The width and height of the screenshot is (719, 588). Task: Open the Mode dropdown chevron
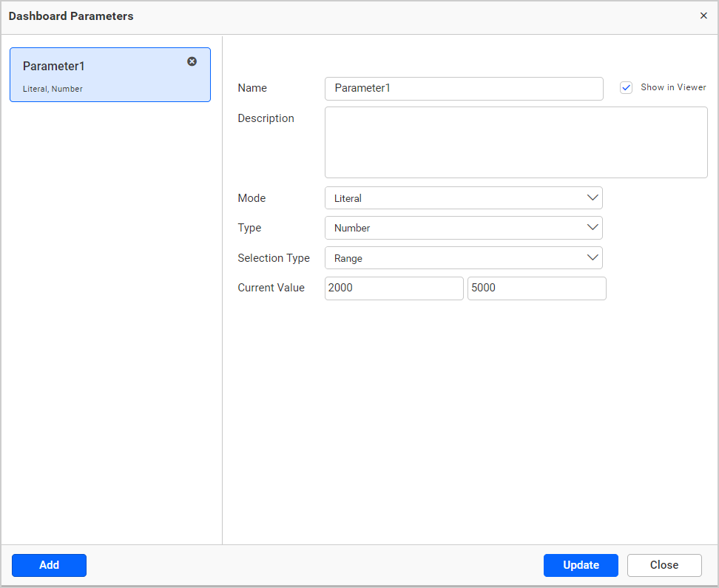click(x=593, y=197)
